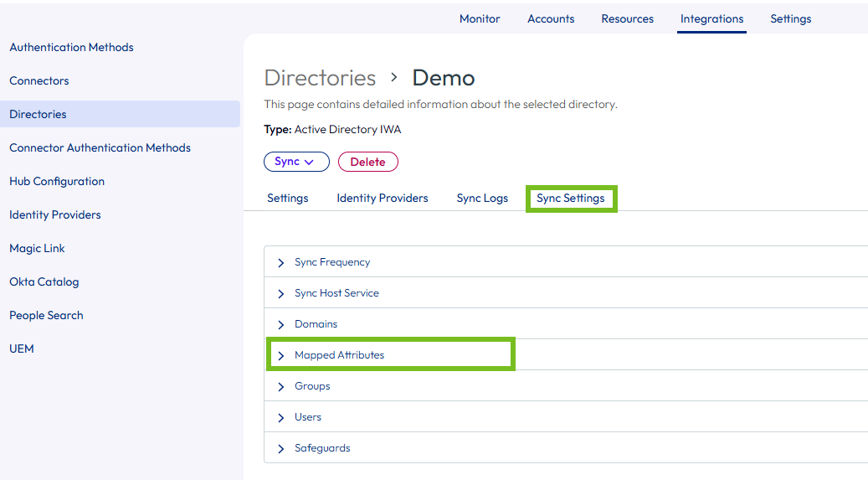Click the Directories breadcrumb link

coord(320,78)
